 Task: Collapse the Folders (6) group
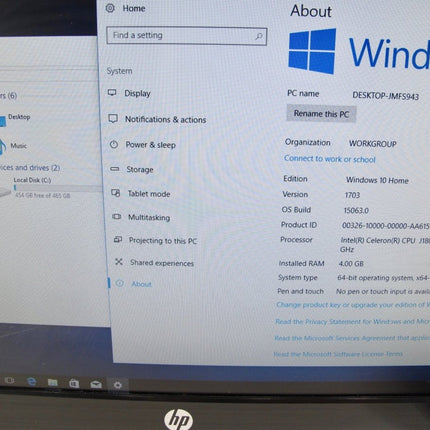coord(8,95)
